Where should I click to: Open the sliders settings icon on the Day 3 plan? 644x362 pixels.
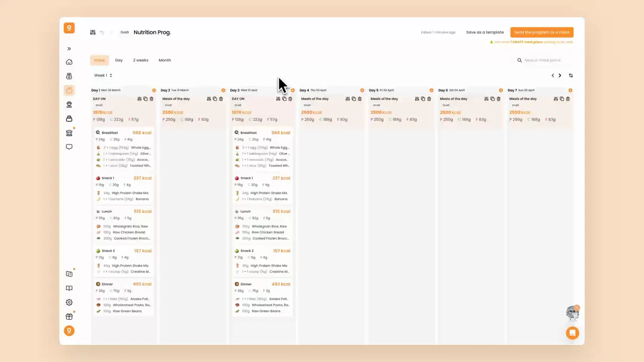coord(278,99)
